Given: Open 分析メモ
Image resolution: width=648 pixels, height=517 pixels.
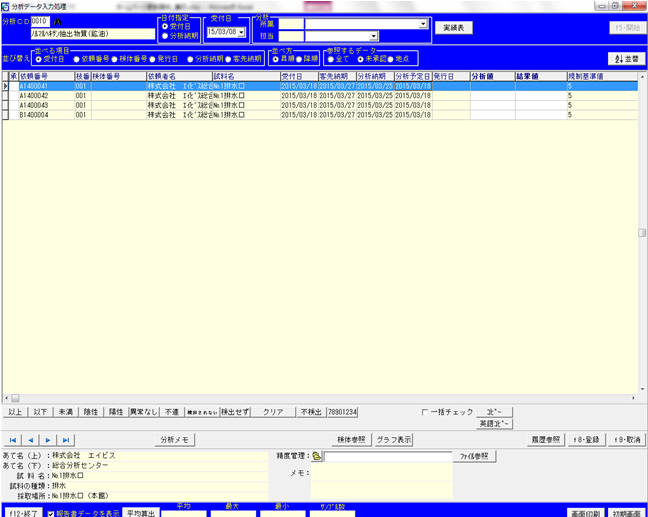Looking at the screenshot, I should 175,440.
